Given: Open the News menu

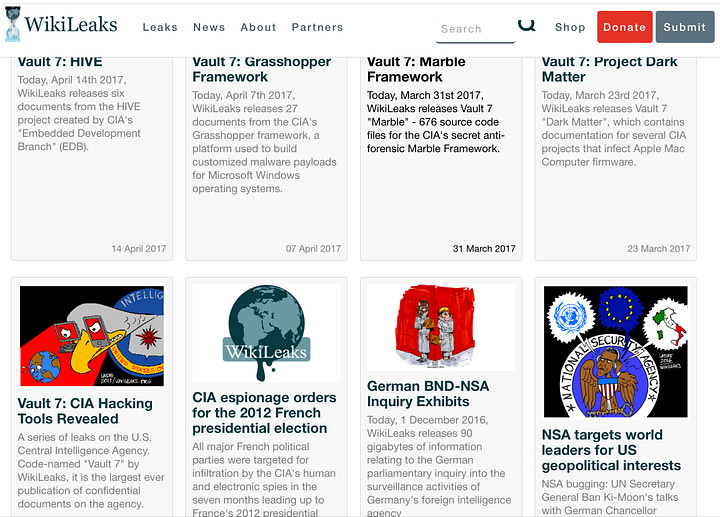Looking at the screenshot, I should pyautogui.click(x=209, y=27).
